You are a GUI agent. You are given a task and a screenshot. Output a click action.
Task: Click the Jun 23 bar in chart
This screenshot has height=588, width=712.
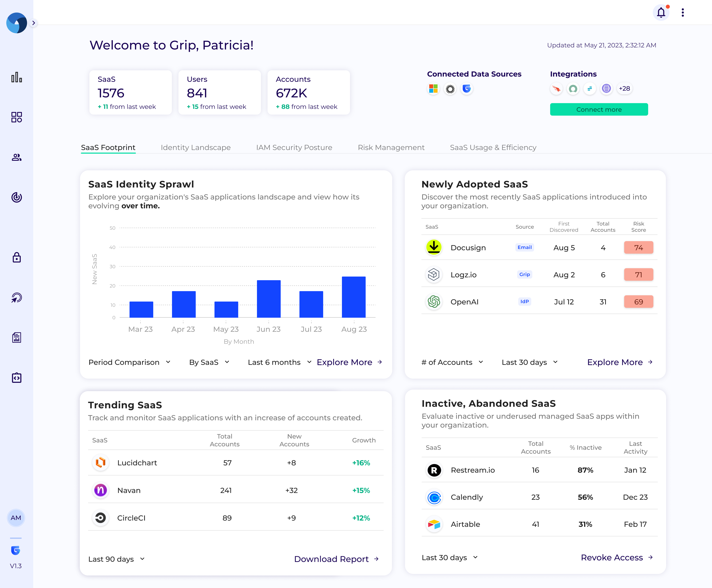click(x=269, y=299)
